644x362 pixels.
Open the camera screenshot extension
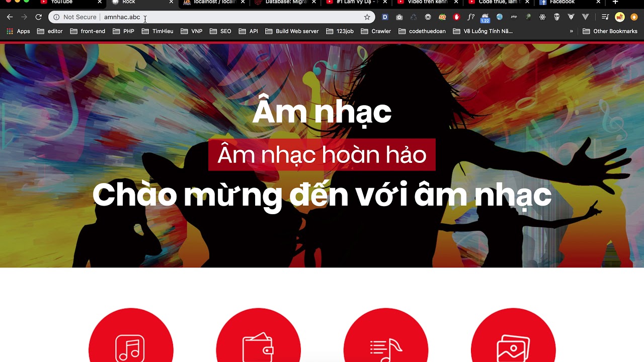click(399, 17)
